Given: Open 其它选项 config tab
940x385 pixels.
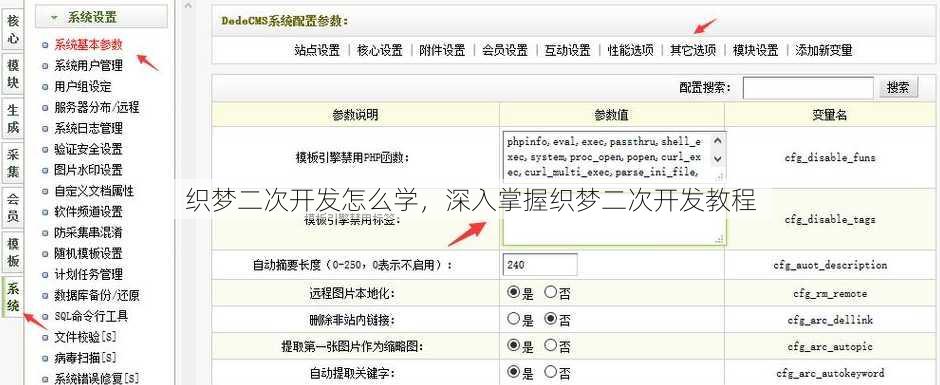Looking at the screenshot, I should pyautogui.click(x=692, y=50).
